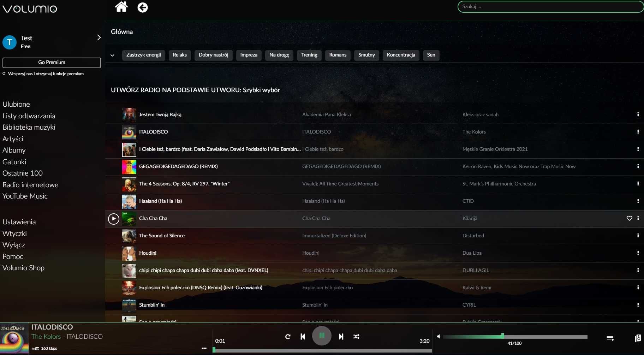
Task: Mute the volume speaker icon
Action: tap(438, 337)
